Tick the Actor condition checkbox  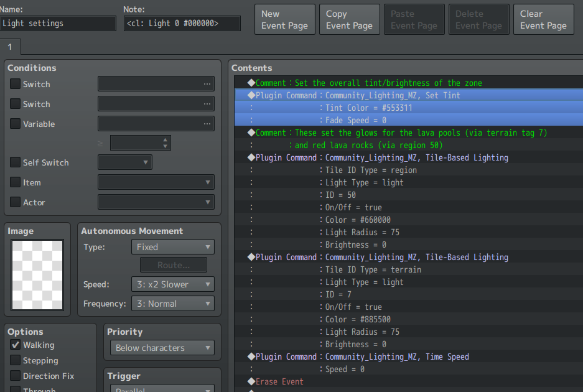pos(16,202)
